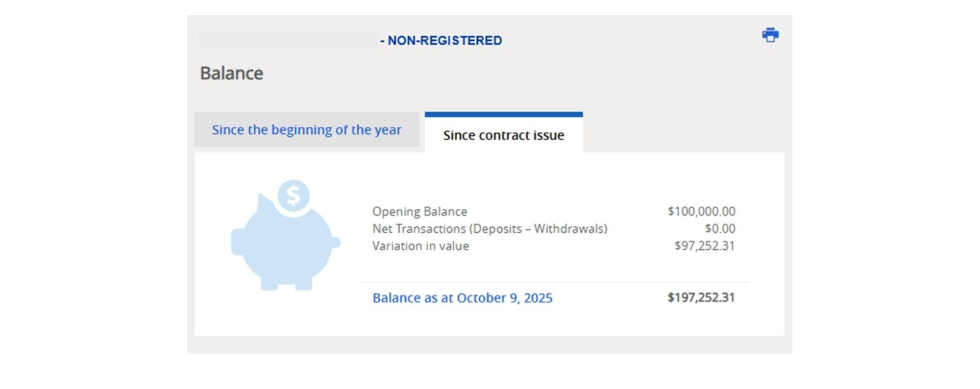The width and height of the screenshot is (980, 389).
Task: Click the Opening Balance label
Action: [x=420, y=211]
